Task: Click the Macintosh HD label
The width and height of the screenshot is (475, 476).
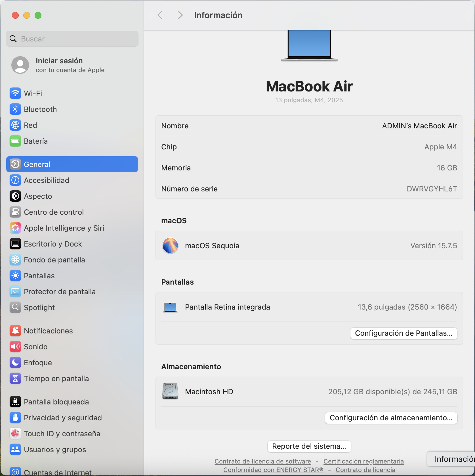Action: (x=209, y=392)
